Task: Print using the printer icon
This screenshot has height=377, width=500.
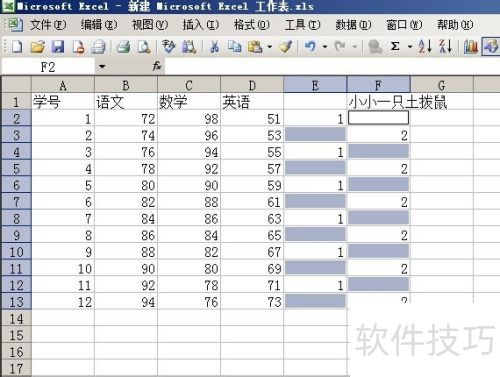Action: point(123,47)
